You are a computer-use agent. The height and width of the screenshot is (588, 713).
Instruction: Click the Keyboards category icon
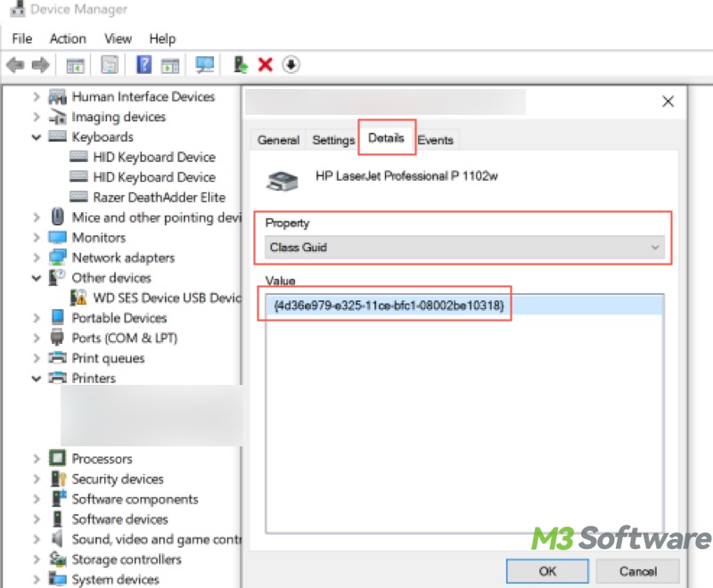coord(58,136)
